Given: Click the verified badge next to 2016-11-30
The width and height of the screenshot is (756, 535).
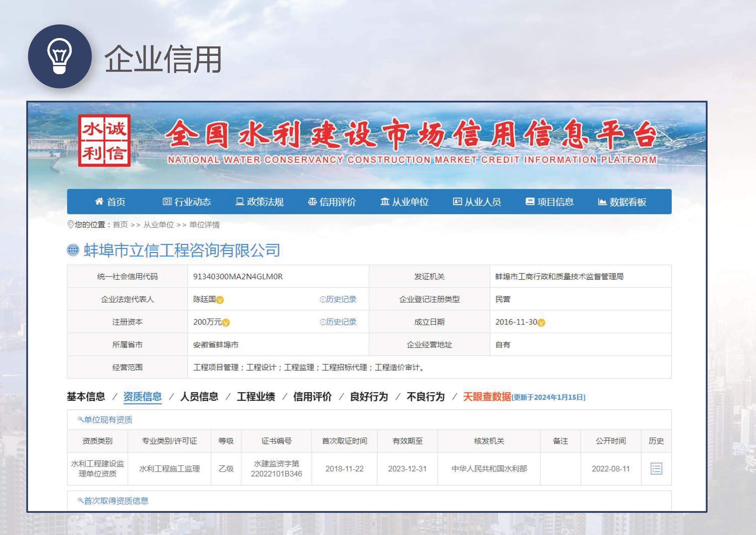Looking at the screenshot, I should click(x=541, y=323).
